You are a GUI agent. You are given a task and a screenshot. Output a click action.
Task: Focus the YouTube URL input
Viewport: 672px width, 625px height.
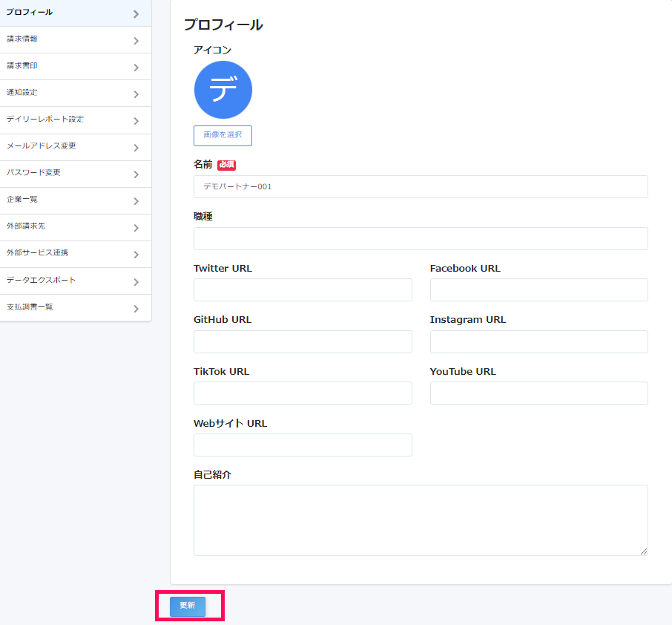tap(538, 393)
